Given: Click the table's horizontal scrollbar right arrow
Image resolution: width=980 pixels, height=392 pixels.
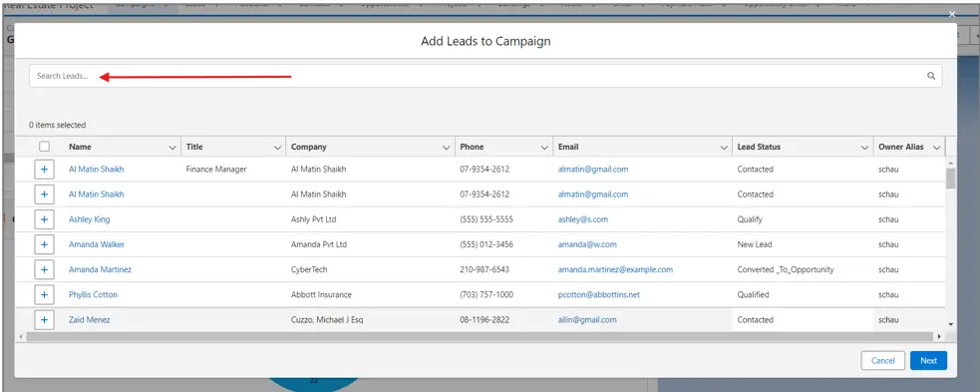Looking at the screenshot, I should (x=939, y=336).
